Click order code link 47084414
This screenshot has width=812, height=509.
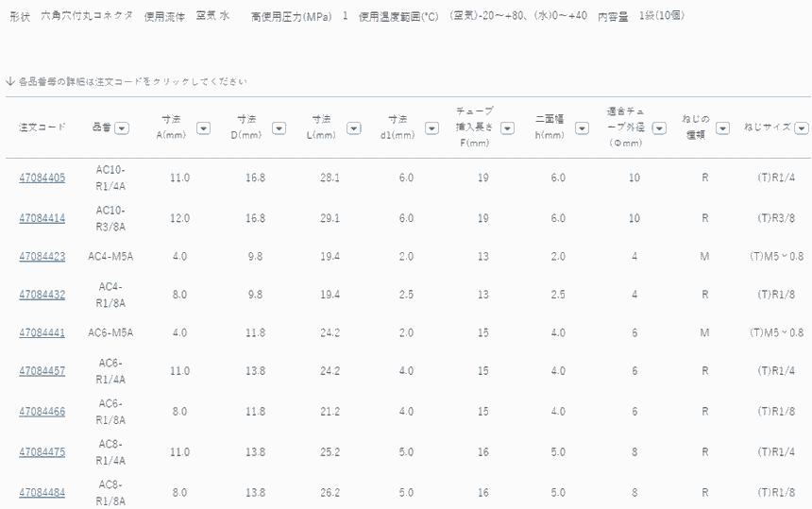click(x=42, y=217)
